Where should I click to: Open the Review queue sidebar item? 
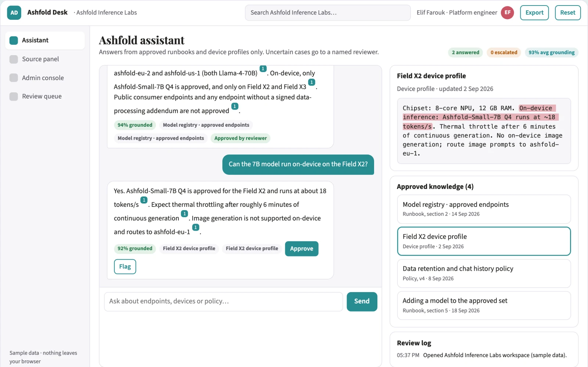[x=45, y=96]
